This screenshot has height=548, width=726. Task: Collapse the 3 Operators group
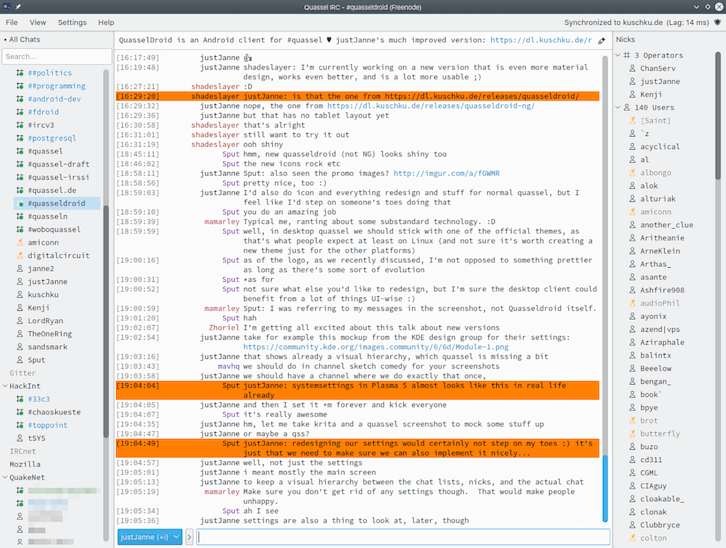[618, 55]
